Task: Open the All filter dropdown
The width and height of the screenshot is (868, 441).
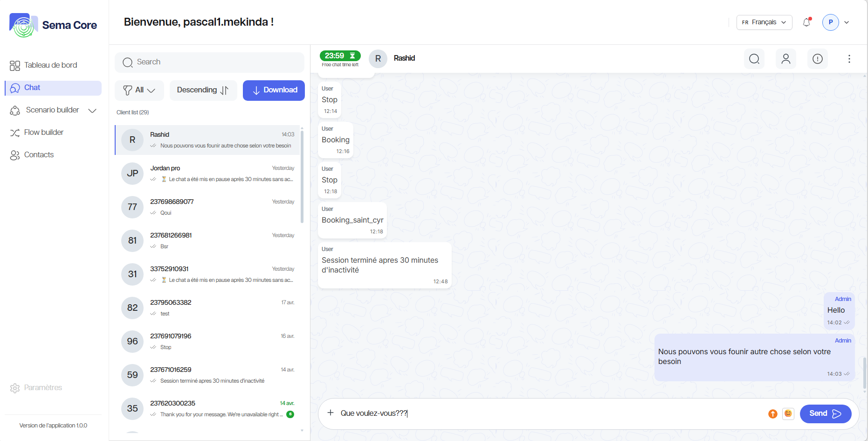Action: click(x=139, y=90)
